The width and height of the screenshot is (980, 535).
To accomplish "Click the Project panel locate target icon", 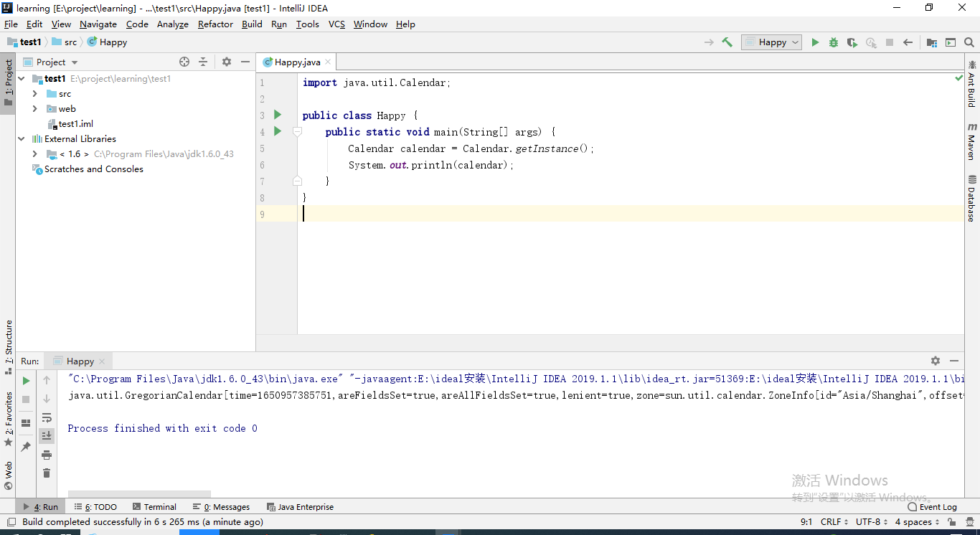I will pyautogui.click(x=184, y=62).
